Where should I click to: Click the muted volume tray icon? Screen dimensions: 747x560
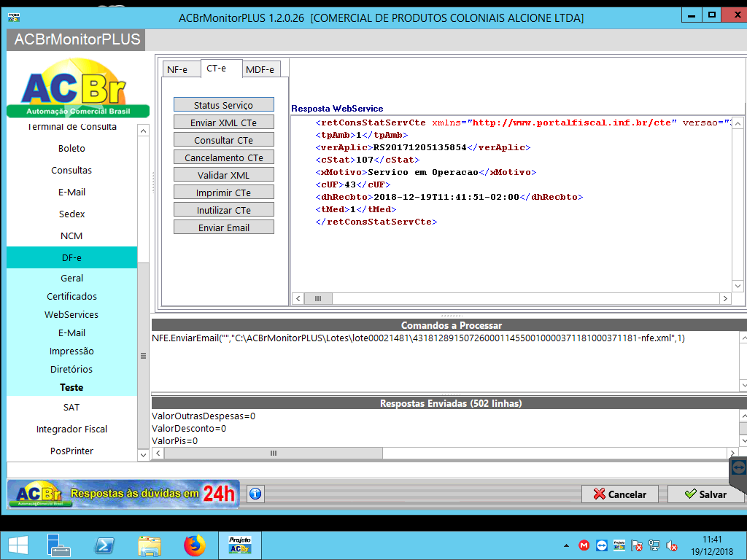tap(672, 545)
